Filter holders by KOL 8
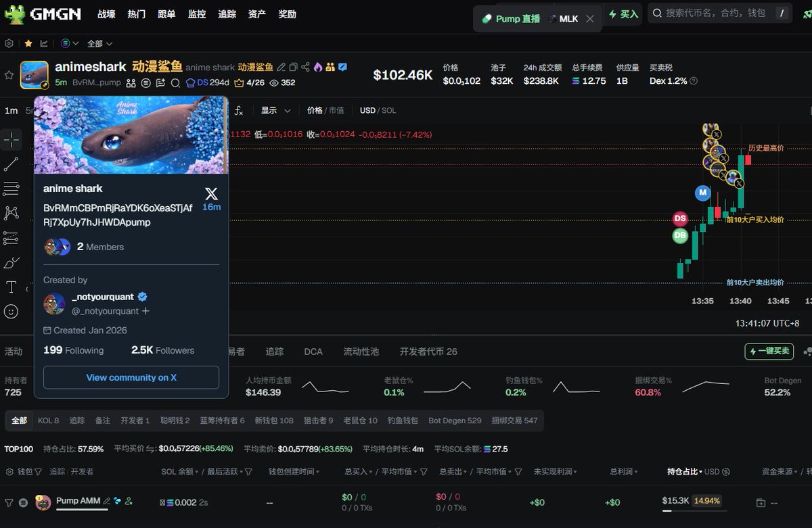This screenshot has height=528, width=812. coord(48,421)
